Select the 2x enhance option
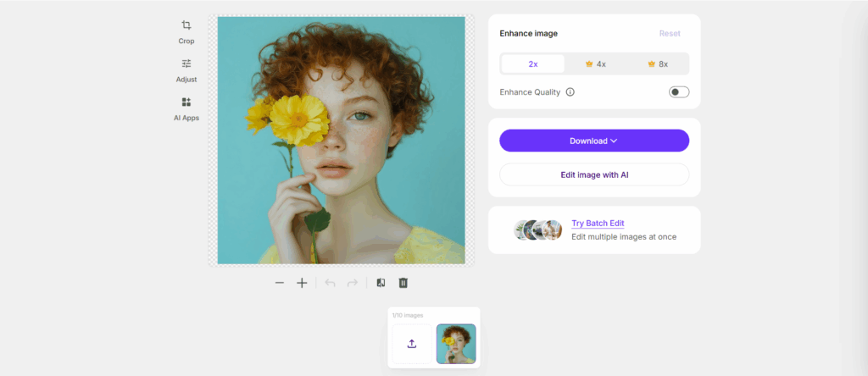The height and width of the screenshot is (376, 868). pos(533,64)
